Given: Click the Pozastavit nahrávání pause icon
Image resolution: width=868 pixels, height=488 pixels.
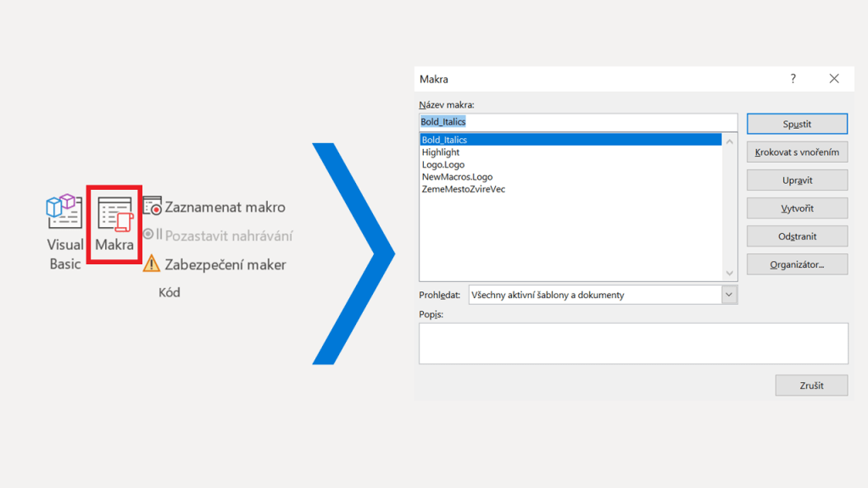Looking at the screenshot, I should click(x=153, y=235).
